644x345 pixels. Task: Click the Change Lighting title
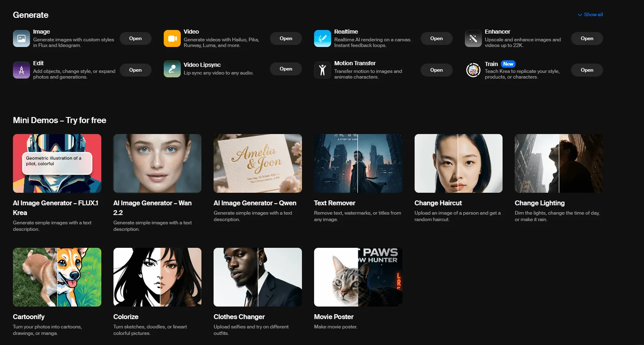point(540,203)
